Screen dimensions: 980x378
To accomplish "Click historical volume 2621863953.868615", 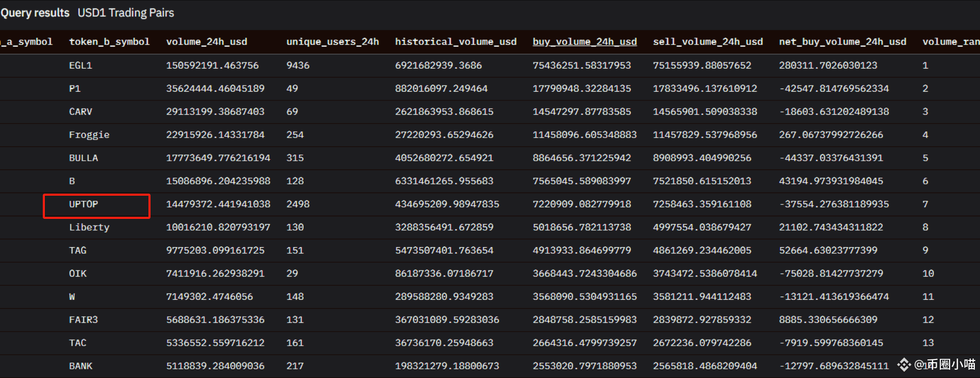I will pos(444,112).
